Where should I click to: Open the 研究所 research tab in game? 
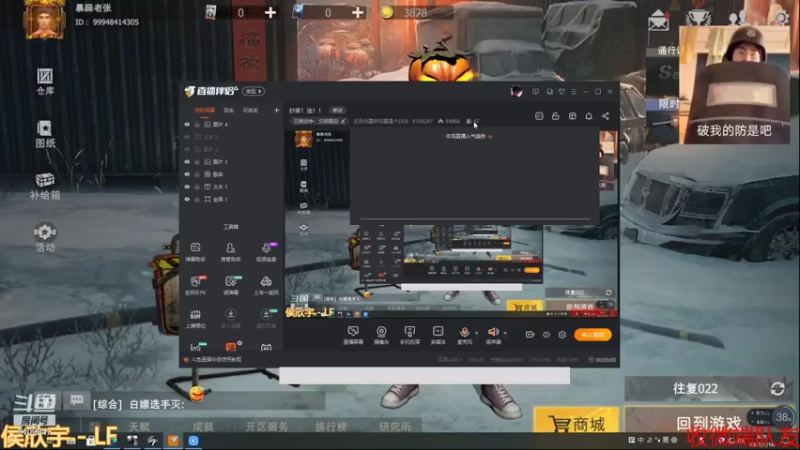click(x=395, y=427)
